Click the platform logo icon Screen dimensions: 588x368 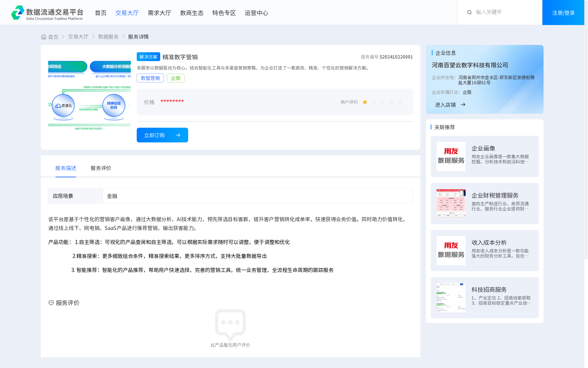pyautogui.click(x=18, y=13)
